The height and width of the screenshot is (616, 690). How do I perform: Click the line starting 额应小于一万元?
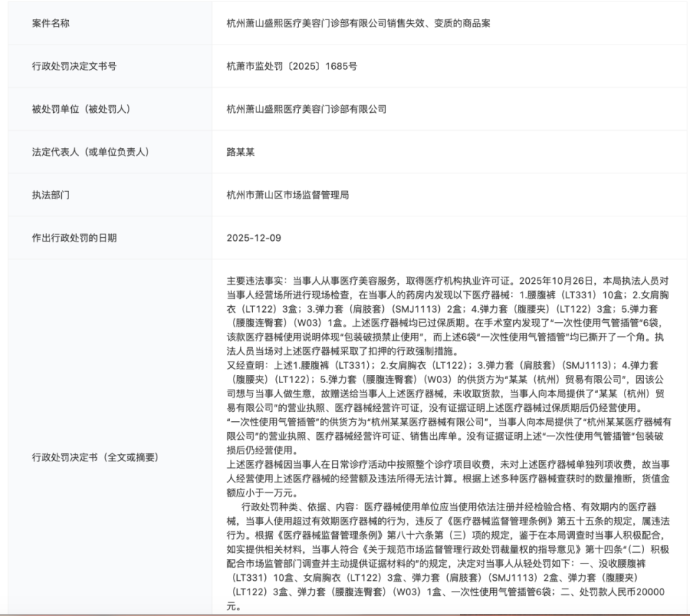pyautogui.click(x=262, y=493)
